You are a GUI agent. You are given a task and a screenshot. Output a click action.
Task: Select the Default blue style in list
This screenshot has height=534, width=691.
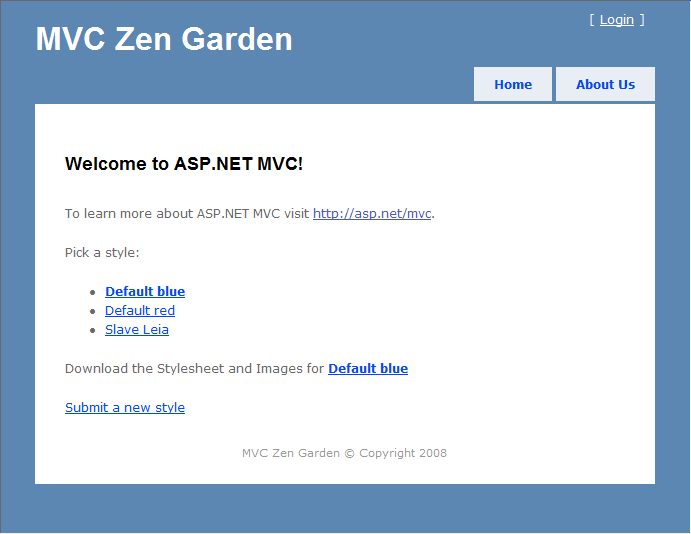point(145,292)
